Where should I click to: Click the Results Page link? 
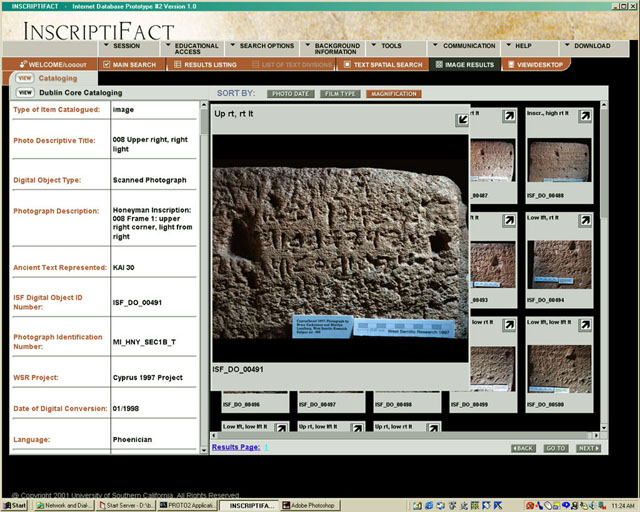tap(236, 447)
